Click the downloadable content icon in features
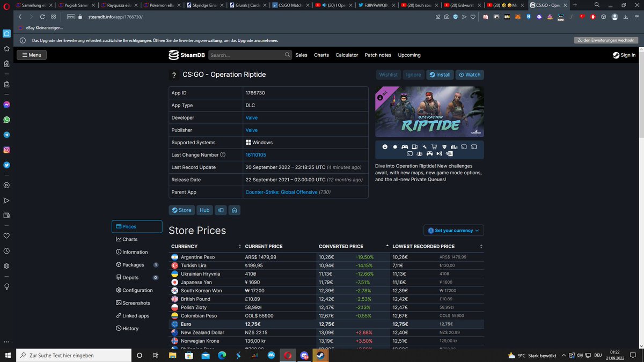 point(385,146)
